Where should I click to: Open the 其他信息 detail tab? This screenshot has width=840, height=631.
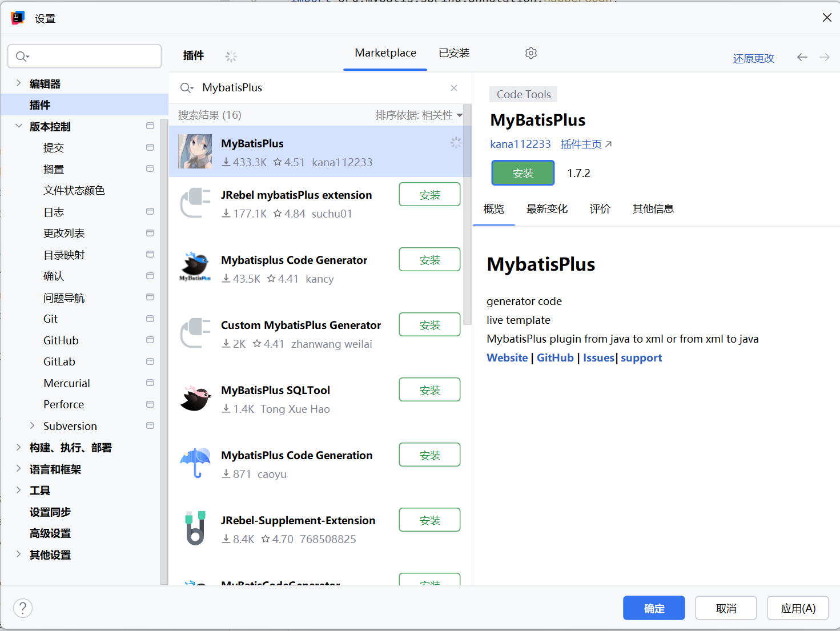coord(653,209)
